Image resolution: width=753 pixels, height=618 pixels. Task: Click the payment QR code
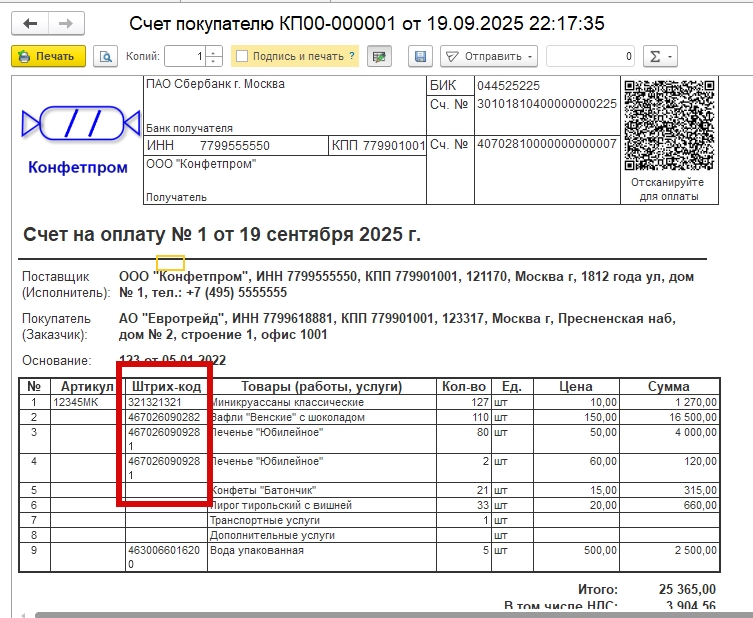point(669,125)
